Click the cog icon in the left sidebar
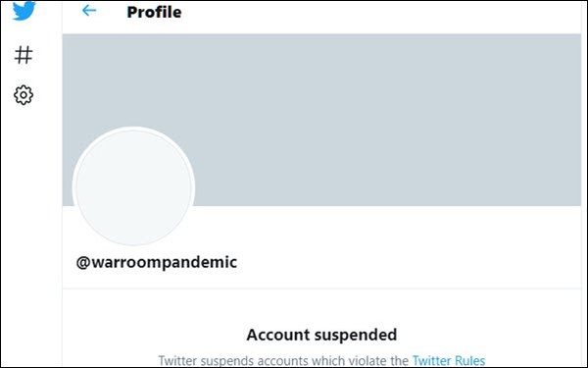This screenshot has height=368, width=588. coord(24,95)
